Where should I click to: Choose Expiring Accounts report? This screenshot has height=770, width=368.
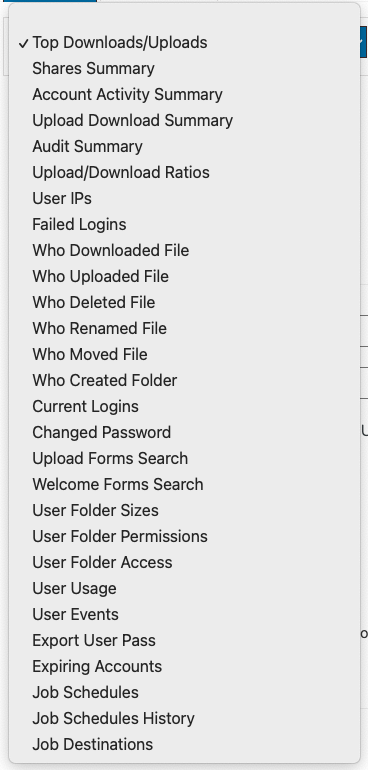184,667
